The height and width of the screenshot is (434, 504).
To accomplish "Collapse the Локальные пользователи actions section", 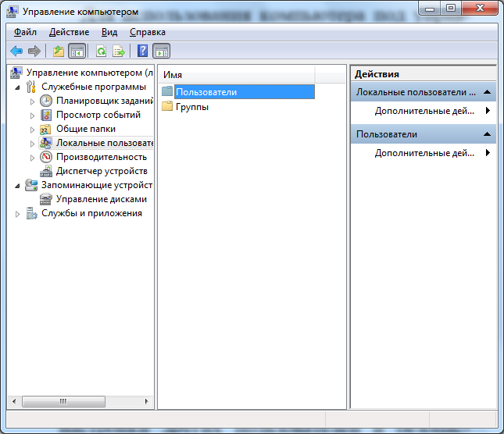I will coord(487,92).
